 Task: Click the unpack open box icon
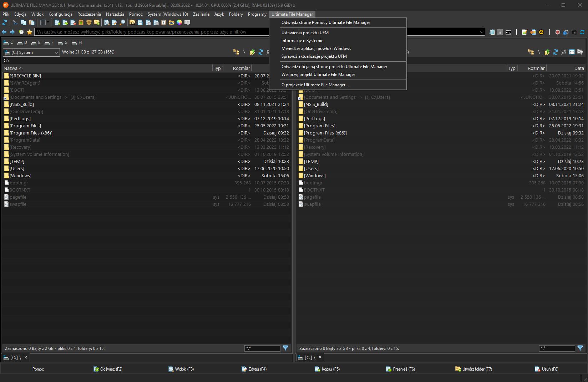click(x=89, y=22)
